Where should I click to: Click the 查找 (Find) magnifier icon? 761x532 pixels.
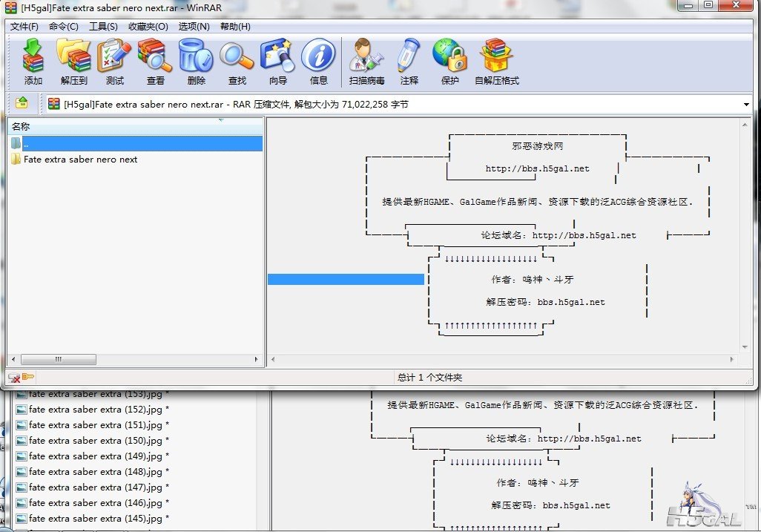[x=237, y=62]
